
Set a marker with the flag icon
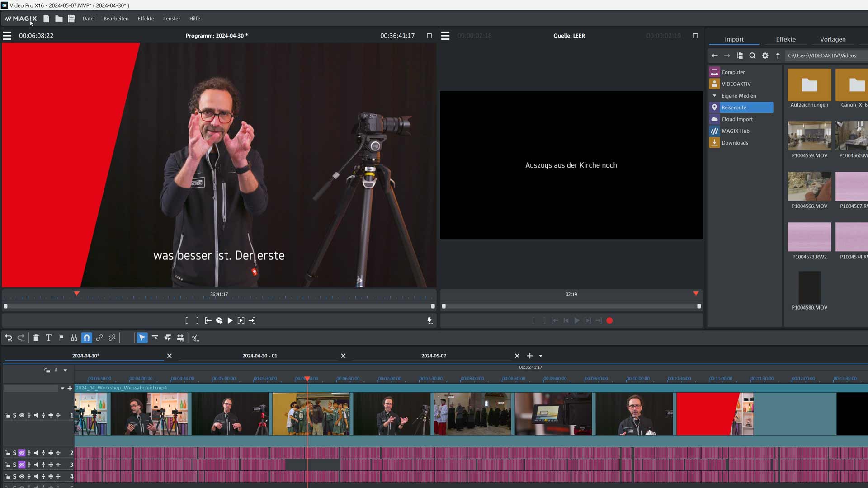[x=61, y=338]
